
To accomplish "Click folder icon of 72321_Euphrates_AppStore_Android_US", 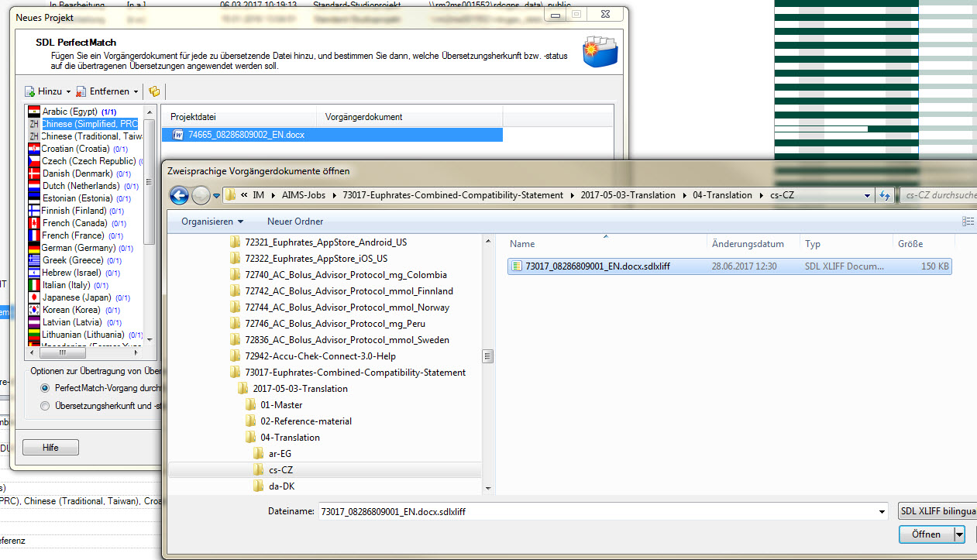I will coord(236,242).
